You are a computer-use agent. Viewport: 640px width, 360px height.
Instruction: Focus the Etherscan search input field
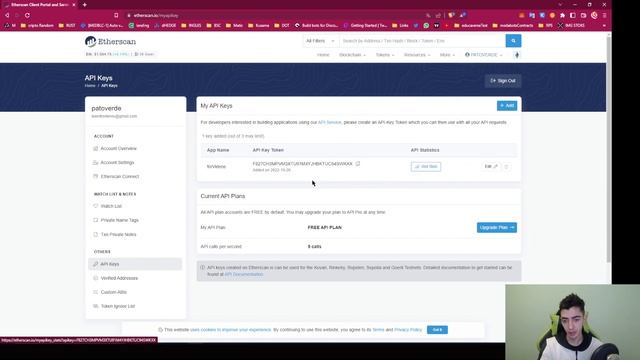tap(422, 41)
